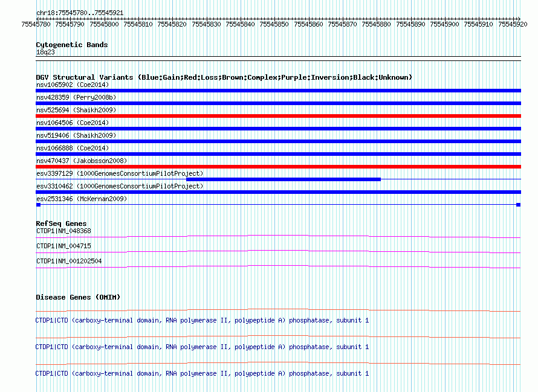Click ruler position 75545880

point(377,24)
